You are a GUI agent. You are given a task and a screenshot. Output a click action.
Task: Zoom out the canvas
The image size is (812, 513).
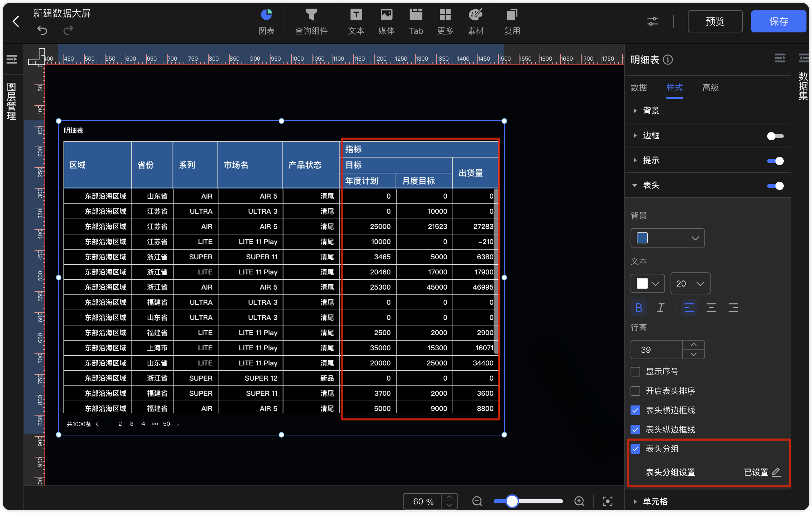[x=477, y=501]
